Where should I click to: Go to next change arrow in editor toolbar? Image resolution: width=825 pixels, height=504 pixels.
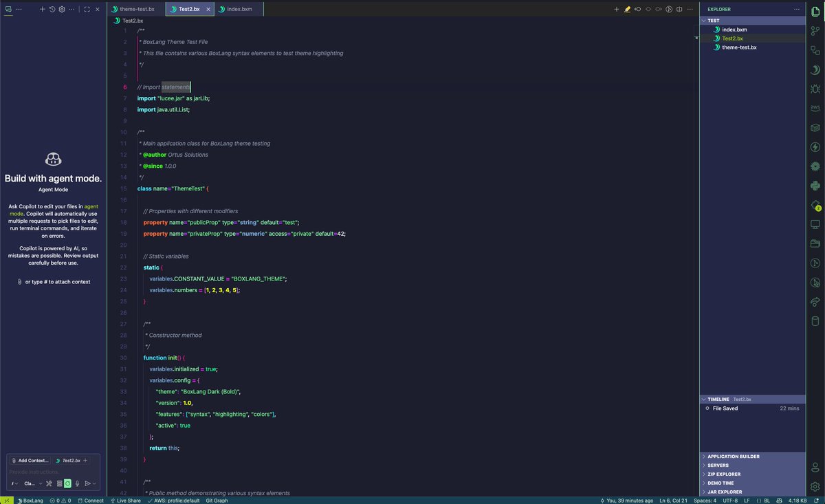pos(658,10)
